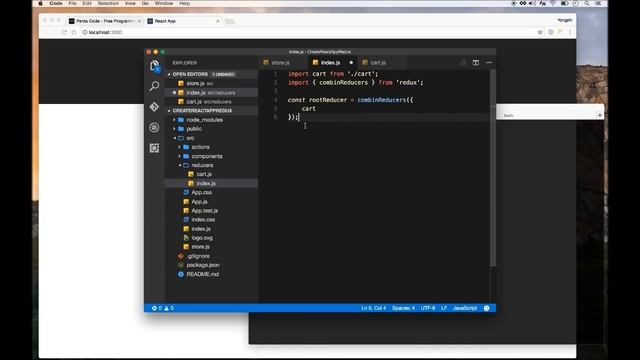This screenshot has width=640, height=360.
Task: Expand the actions folder
Action: tap(211, 147)
